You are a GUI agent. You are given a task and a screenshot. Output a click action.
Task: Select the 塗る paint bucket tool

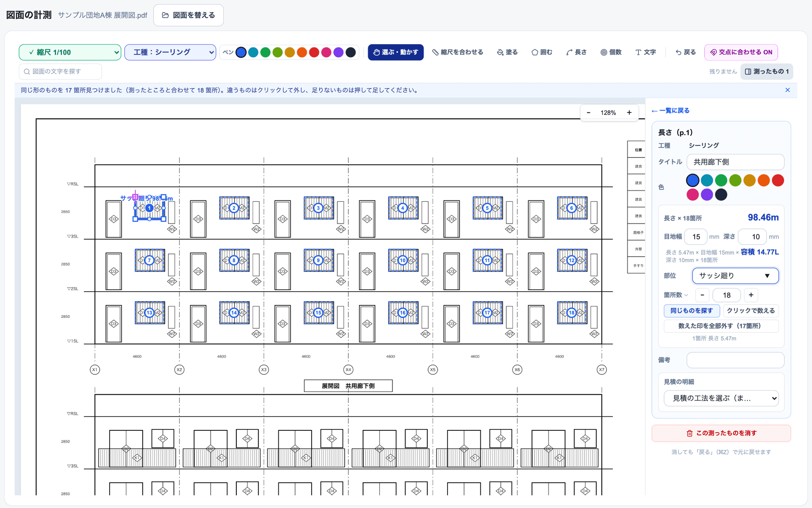(x=507, y=52)
